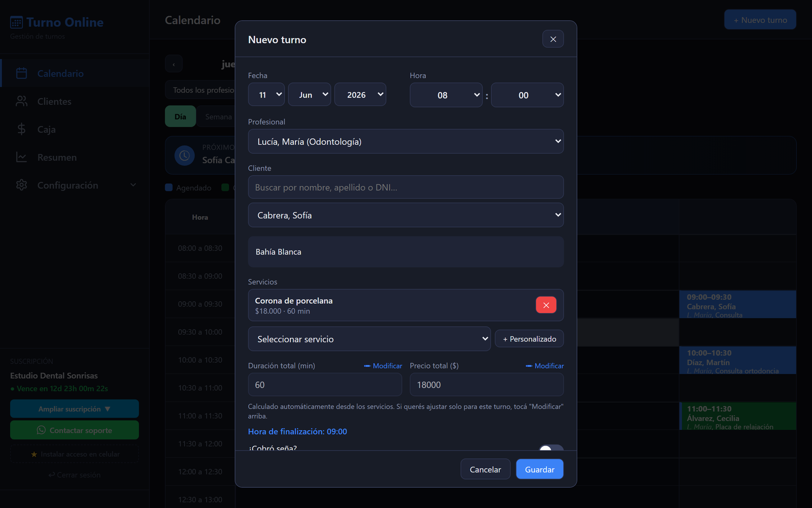Click the Cancelar button

pyautogui.click(x=485, y=469)
